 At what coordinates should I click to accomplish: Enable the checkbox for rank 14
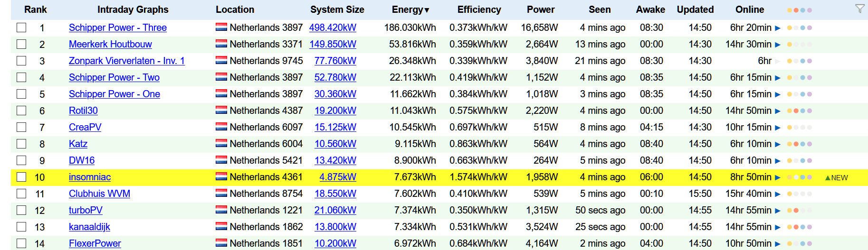coord(21,243)
